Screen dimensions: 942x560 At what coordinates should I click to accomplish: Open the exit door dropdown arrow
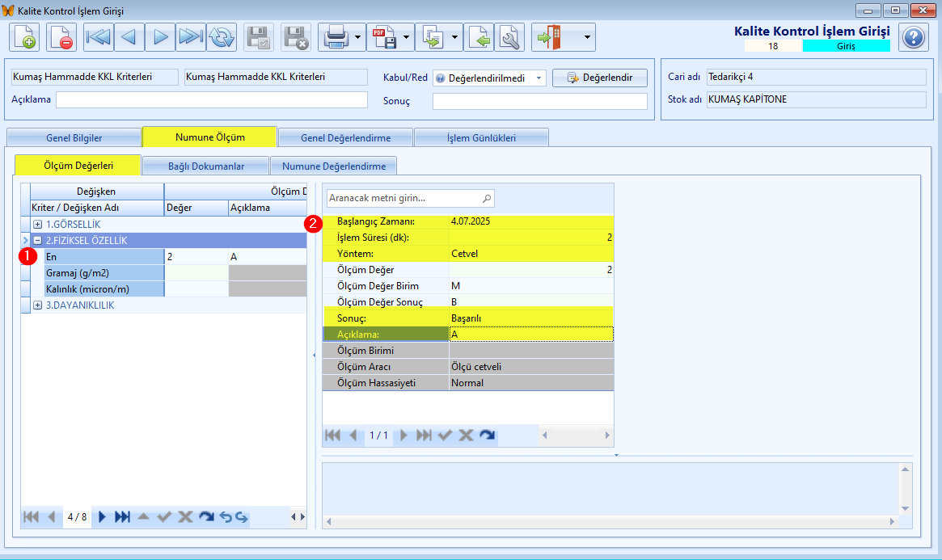click(x=587, y=37)
